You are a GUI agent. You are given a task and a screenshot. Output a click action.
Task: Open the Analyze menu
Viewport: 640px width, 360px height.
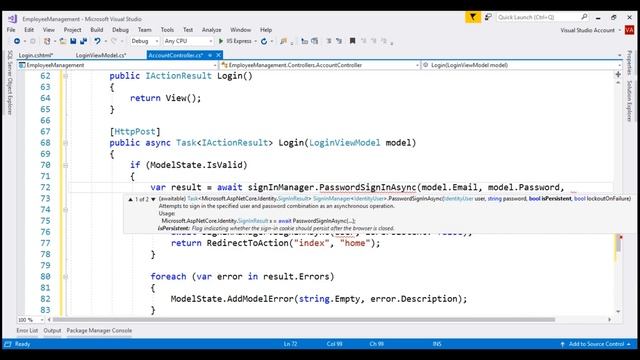click(x=211, y=30)
